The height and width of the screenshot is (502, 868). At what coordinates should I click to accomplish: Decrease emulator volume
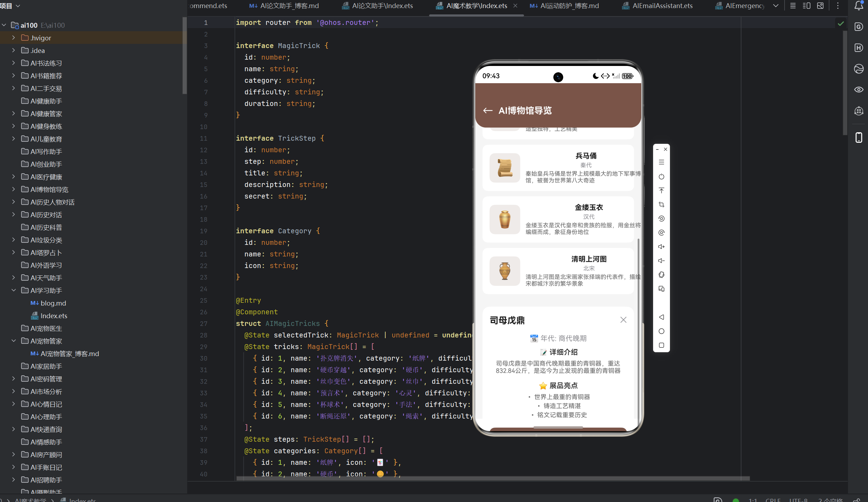tap(661, 261)
